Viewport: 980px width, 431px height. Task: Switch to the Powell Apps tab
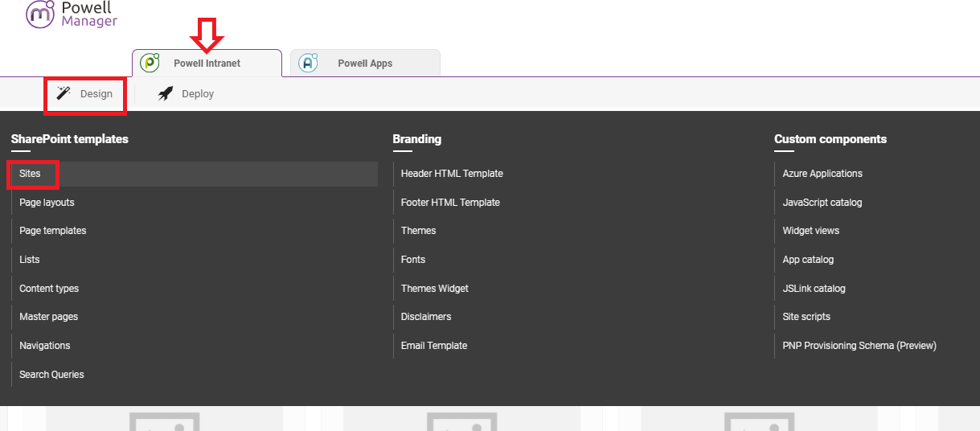click(365, 63)
